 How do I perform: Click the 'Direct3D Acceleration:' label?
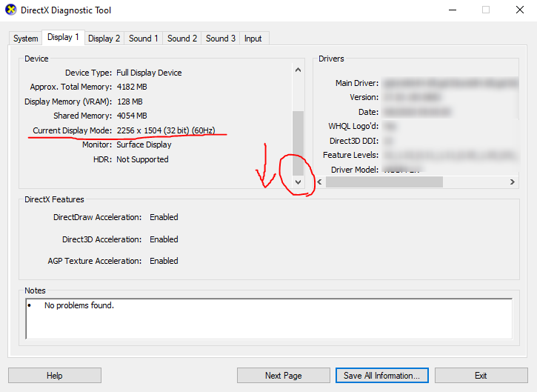pyautogui.click(x=101, y=239)
